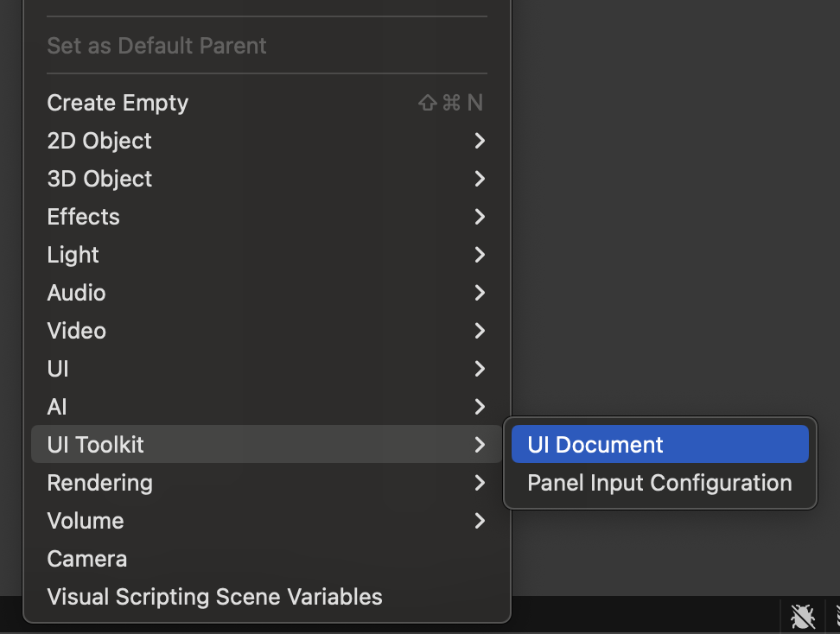
Task: Click the partially visible status bar icon beside the bug
Action: tap(836, 616)
